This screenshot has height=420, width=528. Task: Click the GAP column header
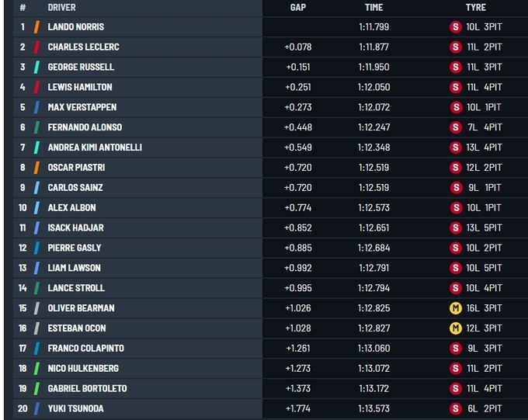(297, 8)
